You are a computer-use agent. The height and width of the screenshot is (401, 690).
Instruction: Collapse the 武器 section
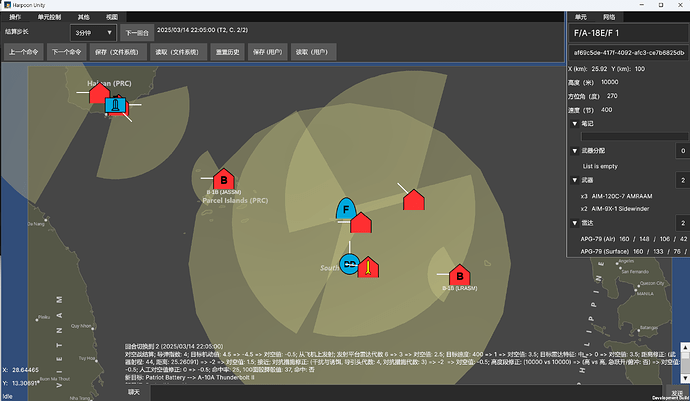pos(574,180)
